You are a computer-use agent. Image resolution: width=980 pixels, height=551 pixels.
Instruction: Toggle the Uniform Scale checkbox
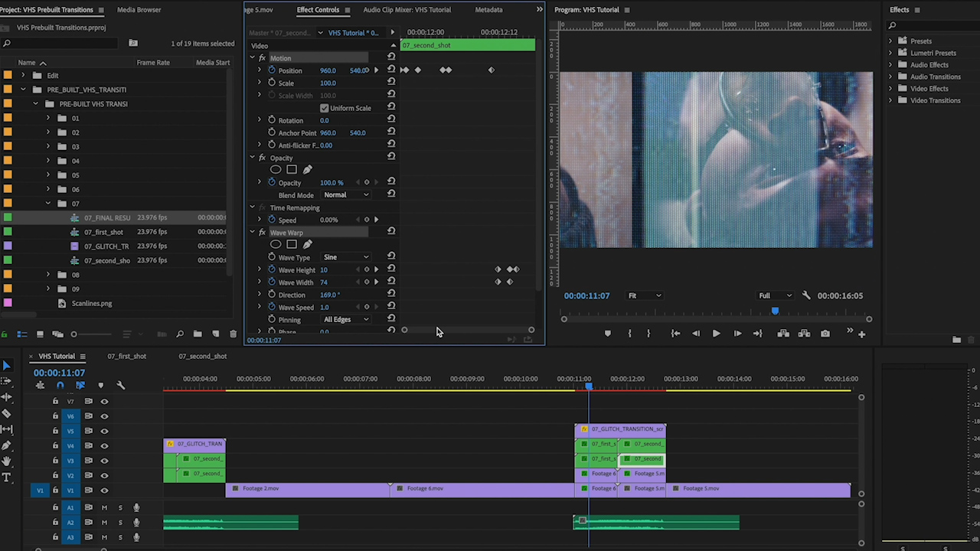click(324, 108)
